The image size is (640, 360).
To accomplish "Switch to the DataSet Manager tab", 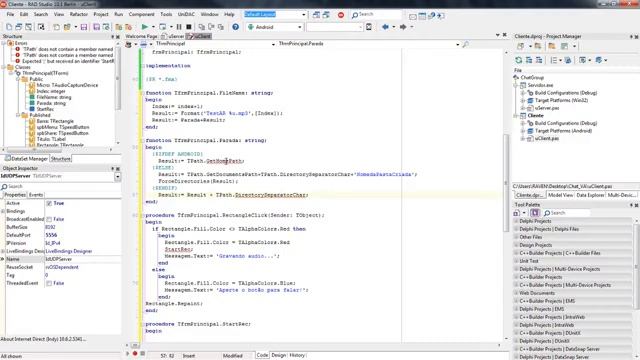I will click(26, 159).
